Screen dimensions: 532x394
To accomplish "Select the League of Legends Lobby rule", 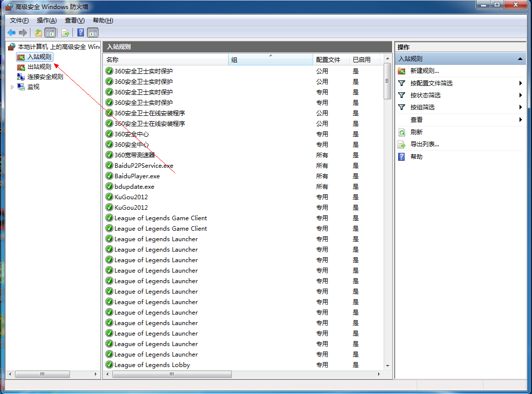I will click(152, 365).
